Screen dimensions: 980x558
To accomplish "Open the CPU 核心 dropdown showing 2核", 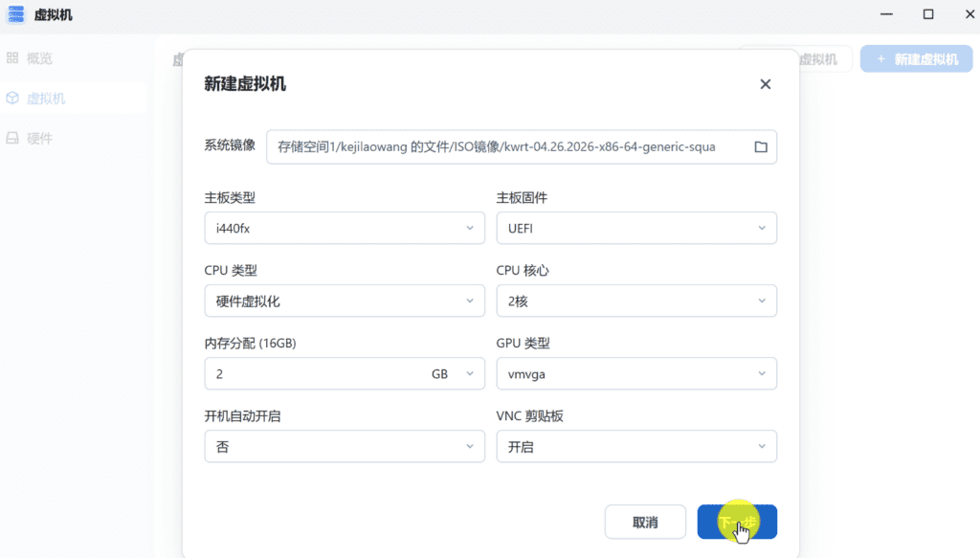I will [x=636, y=301].
